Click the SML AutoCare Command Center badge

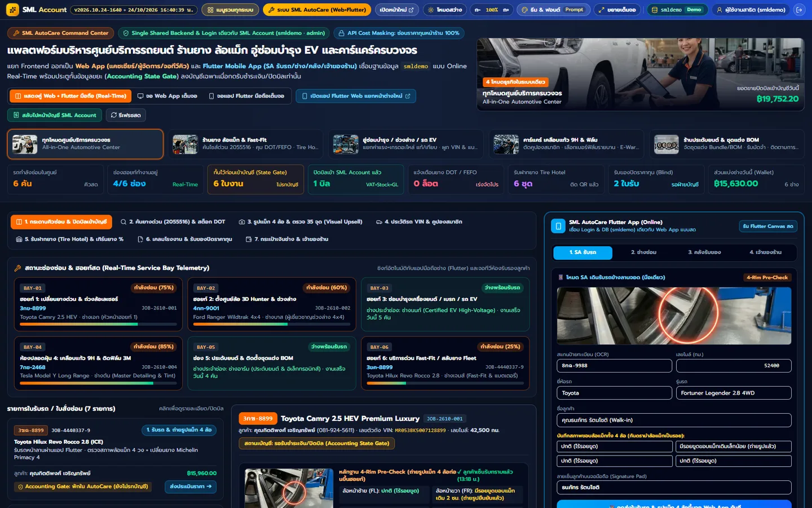[60, 33]
